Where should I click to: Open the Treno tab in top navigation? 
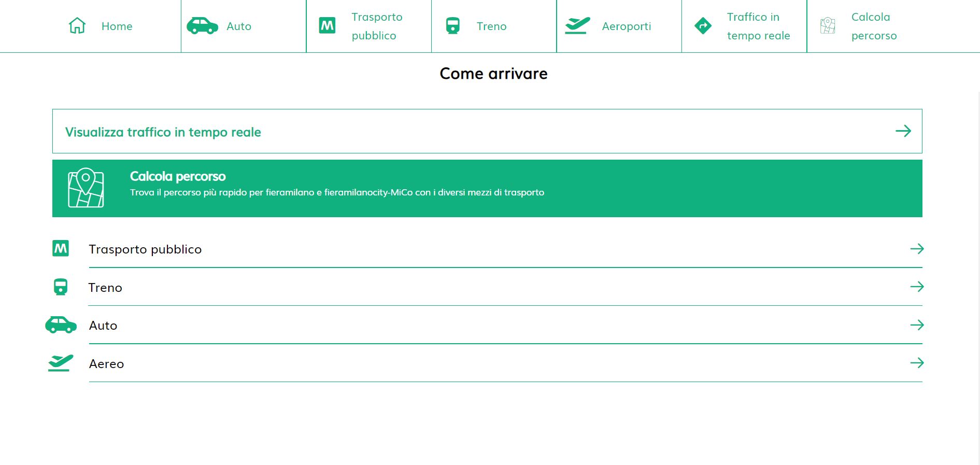(x=491, y=26)
